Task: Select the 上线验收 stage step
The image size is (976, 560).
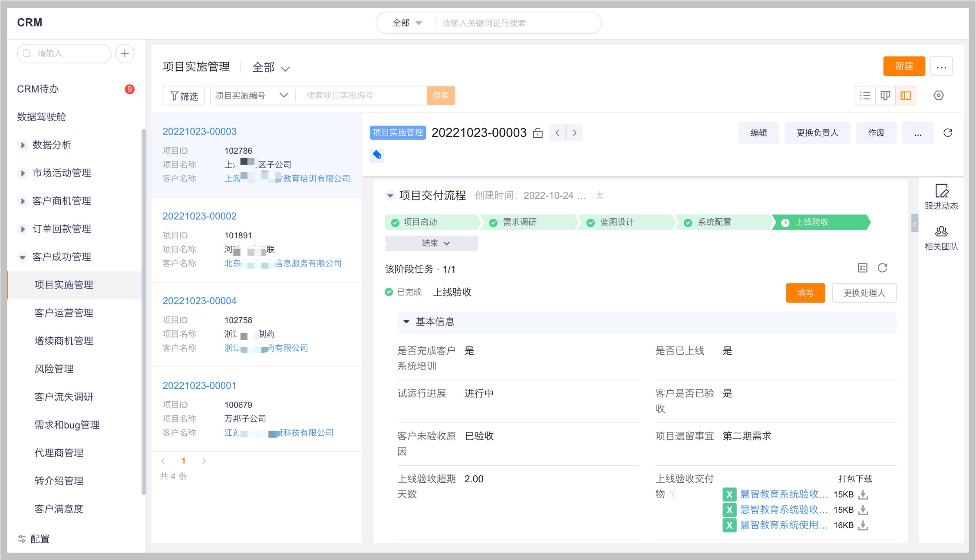Action: [821, 222]
